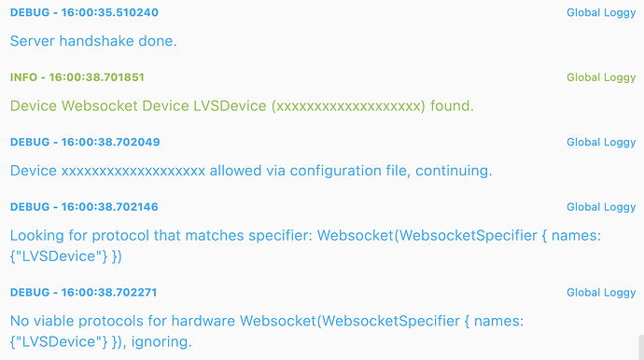The height and width of the screenshot is (360, 644).
Task: Click Global Loggy beside 16:00:38.702271
Action: [601, 293]
